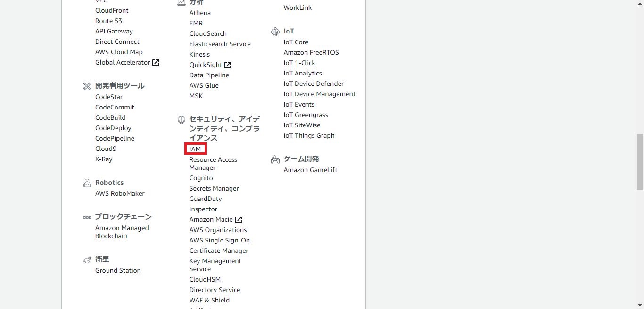Viewport: 644px width, 309px height.
Task: Go to the CodePipeline service
Action: click(115, 138)
